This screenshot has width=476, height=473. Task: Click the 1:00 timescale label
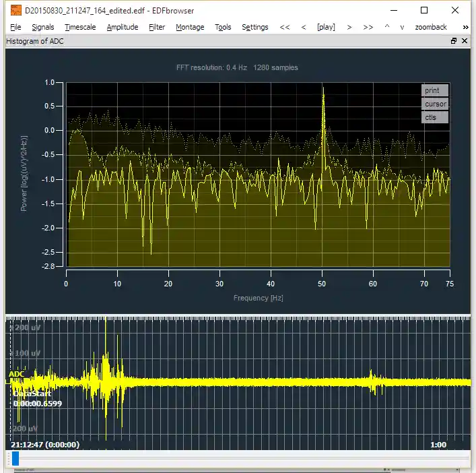[x=438, y=445]
